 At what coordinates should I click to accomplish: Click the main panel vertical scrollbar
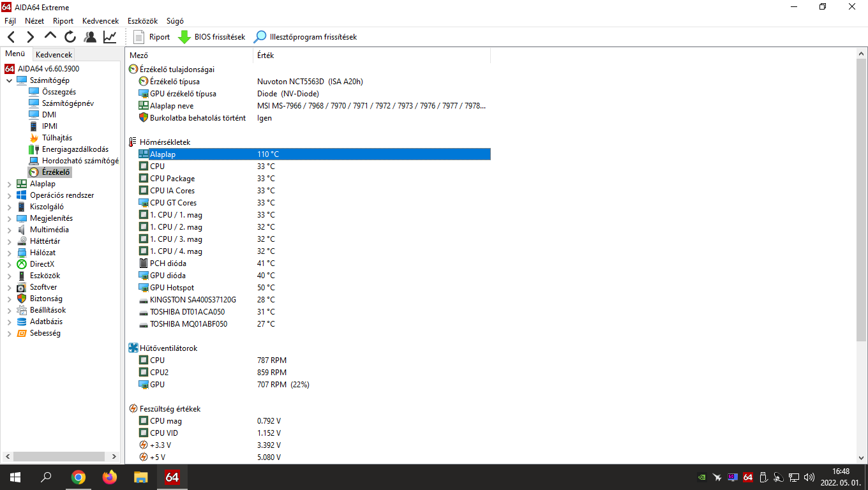pyautogui.click(x=861, y=200)
